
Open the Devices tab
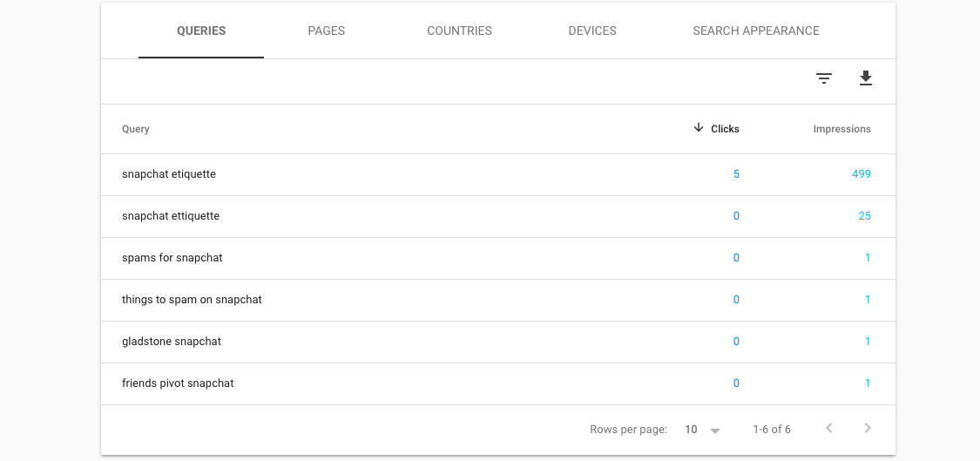pyautogui.click(x=592, y=31)
